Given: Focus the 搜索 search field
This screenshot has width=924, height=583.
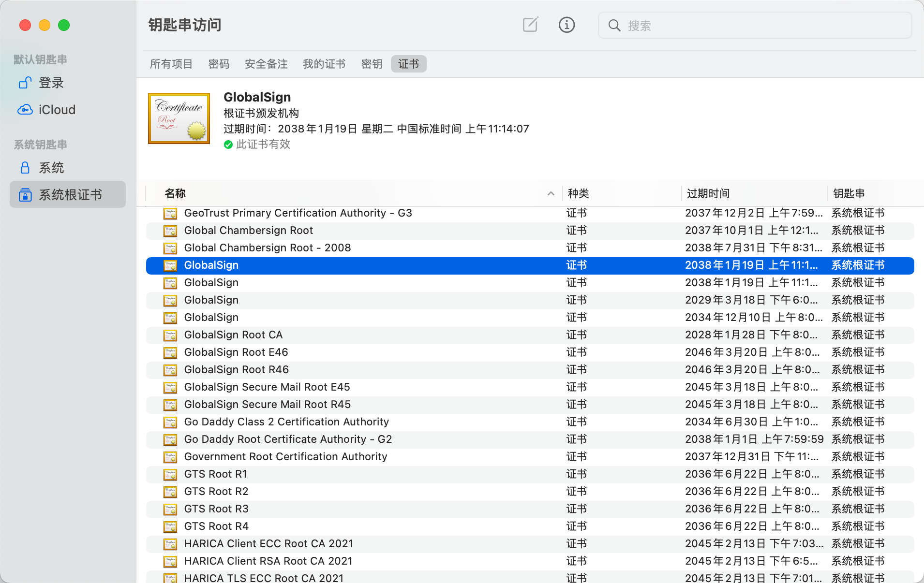Looking at the screenshot, I should (x=755, y=26).
